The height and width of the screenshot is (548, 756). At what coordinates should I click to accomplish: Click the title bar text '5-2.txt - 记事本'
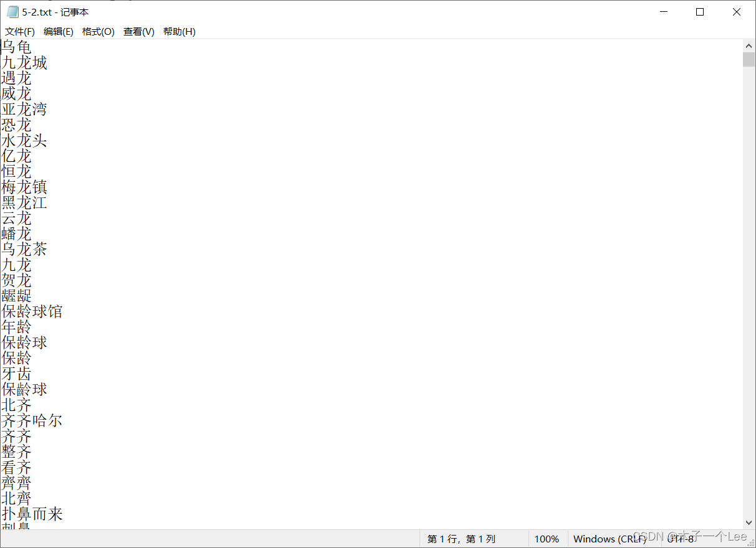tap(55, 12)
